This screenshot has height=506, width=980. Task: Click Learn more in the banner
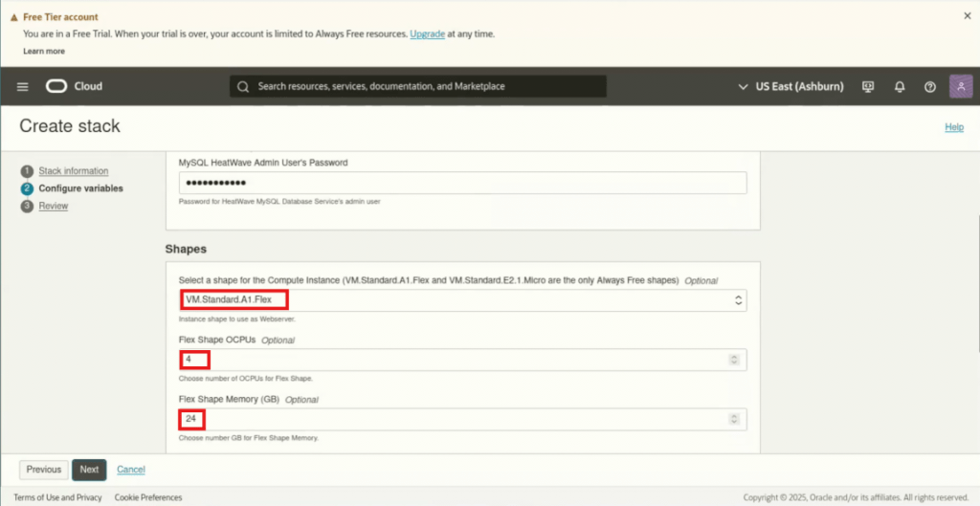[x=44, y=52]
